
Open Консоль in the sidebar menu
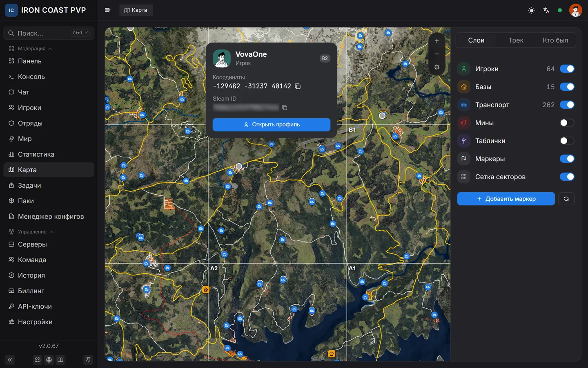pyautogui.click(x=49, y=76)
